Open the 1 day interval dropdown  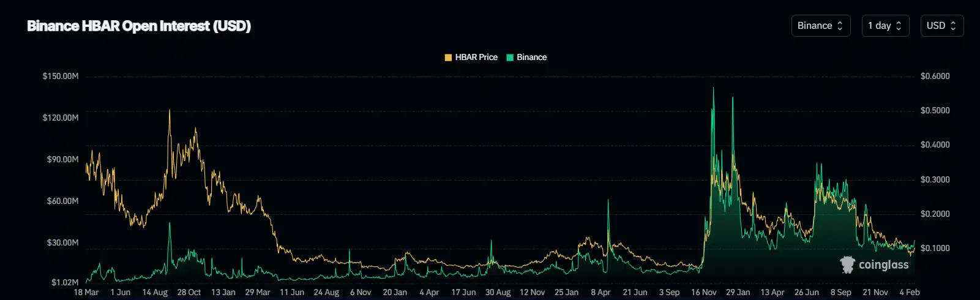tap(885, 26)
